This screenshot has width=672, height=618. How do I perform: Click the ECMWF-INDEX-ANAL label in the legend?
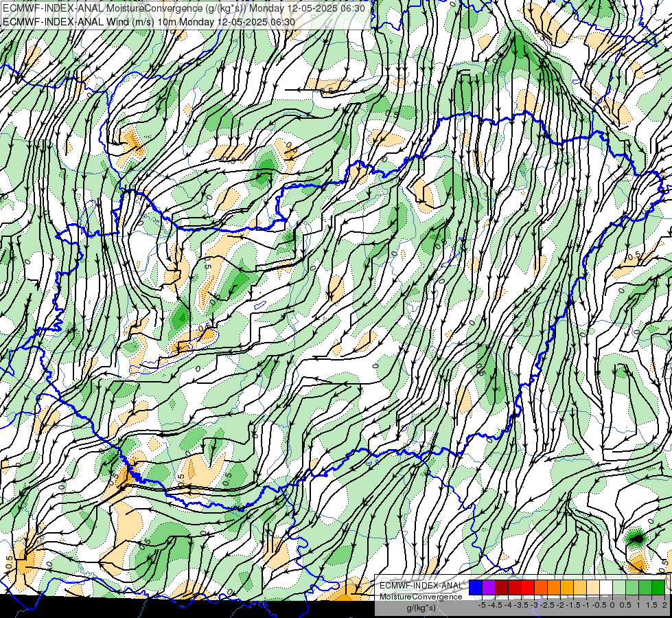(x=421, y=586)
